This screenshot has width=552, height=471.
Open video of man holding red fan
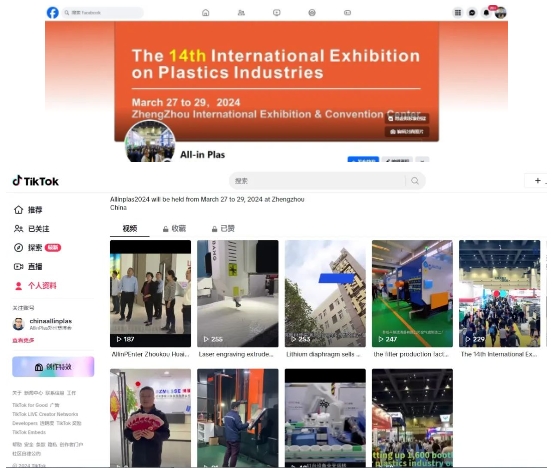[x=150, y=418]
